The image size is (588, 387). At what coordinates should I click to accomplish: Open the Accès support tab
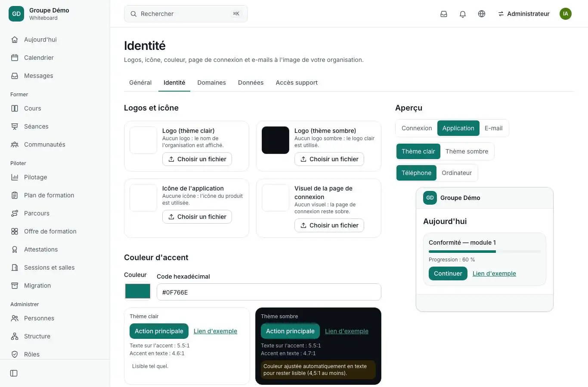point(297,83)
